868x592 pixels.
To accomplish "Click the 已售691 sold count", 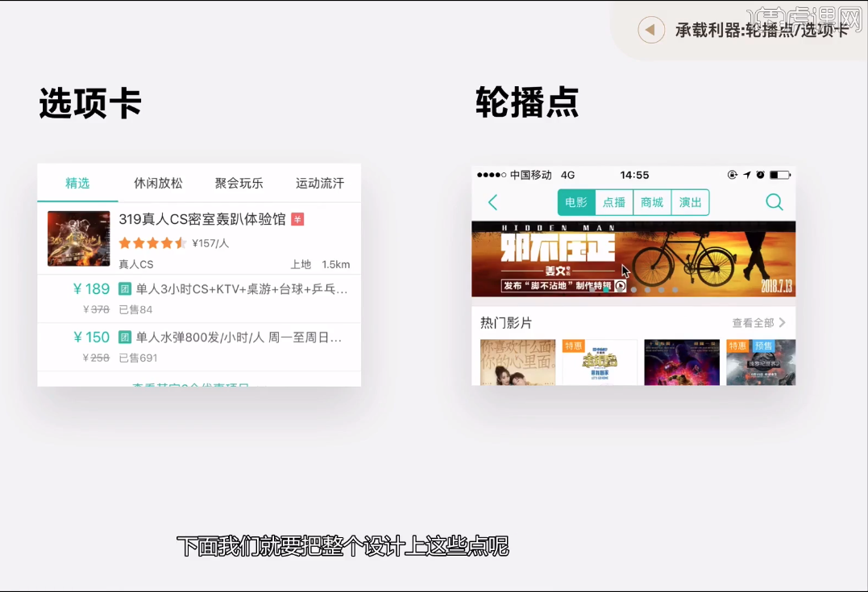I will (139, 358).
